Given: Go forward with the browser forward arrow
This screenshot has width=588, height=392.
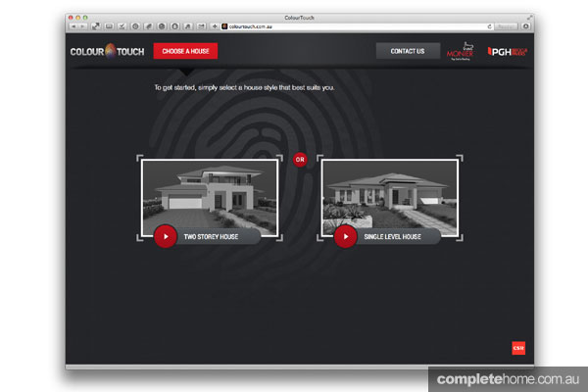Looking at the screenshot, I should pyautogui.click(x=82, y=26).
